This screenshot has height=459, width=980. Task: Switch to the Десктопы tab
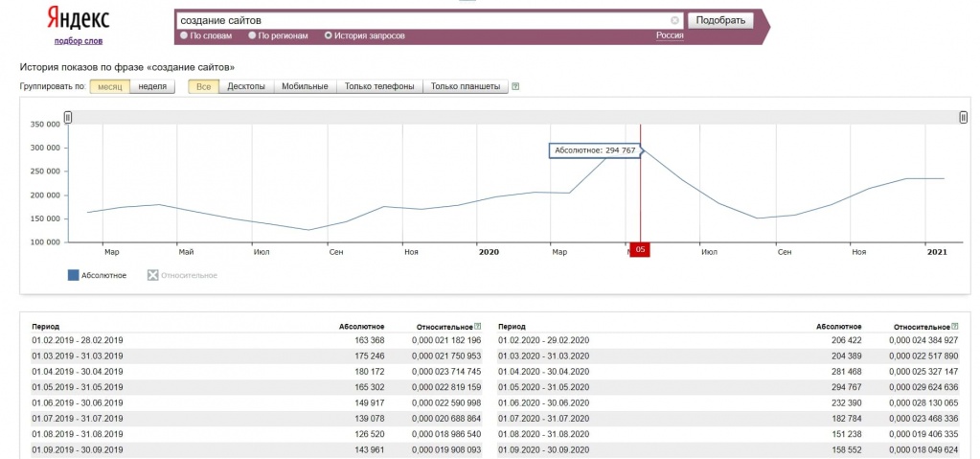(x=246, y=86)
